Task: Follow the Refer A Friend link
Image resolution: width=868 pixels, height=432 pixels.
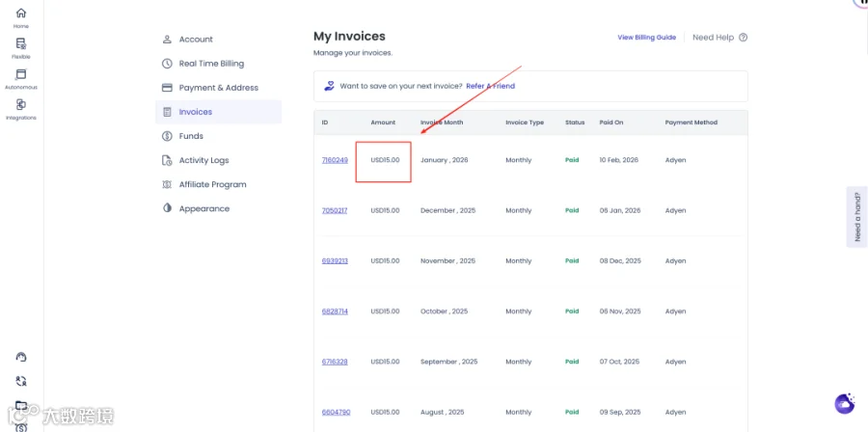Action: tap(491, 86)
